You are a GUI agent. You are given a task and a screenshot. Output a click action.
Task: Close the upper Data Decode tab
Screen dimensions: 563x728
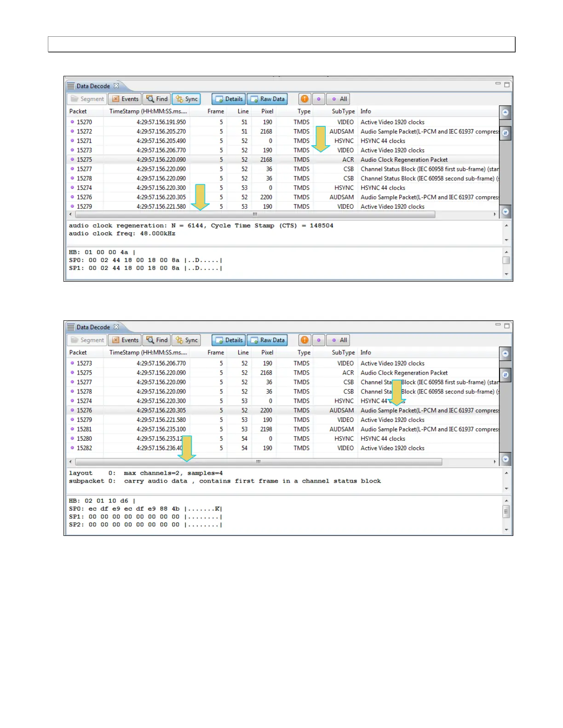tap(116, 85)
